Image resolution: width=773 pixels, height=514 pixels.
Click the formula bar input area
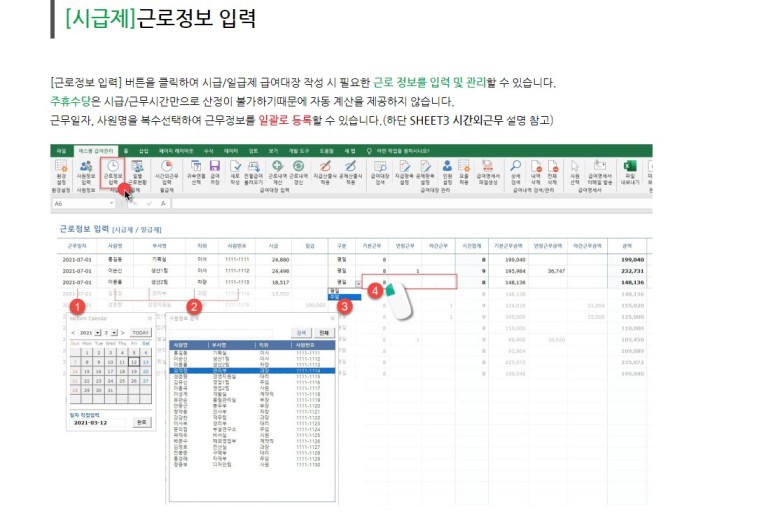pyautogui.click(x=412, y=204)
